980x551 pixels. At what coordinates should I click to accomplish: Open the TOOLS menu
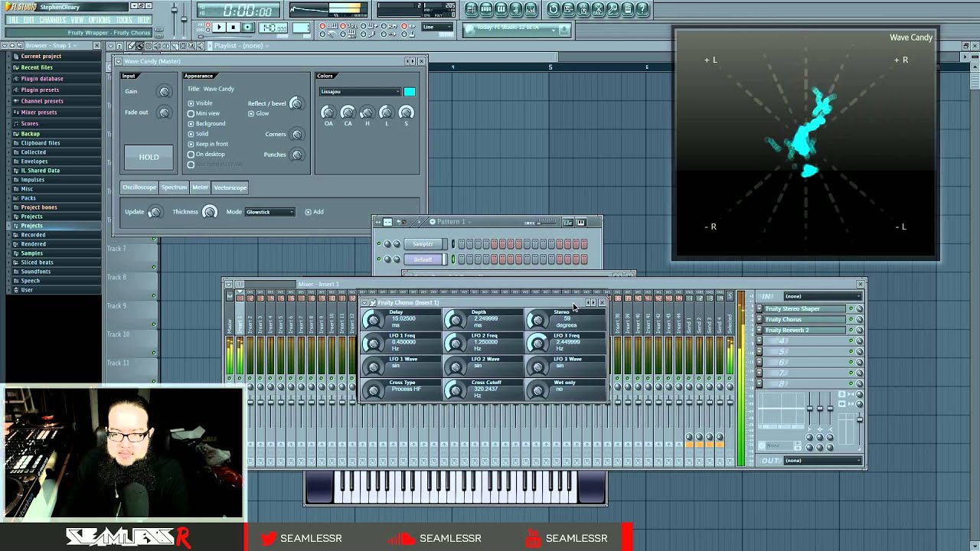coord(125,20)
